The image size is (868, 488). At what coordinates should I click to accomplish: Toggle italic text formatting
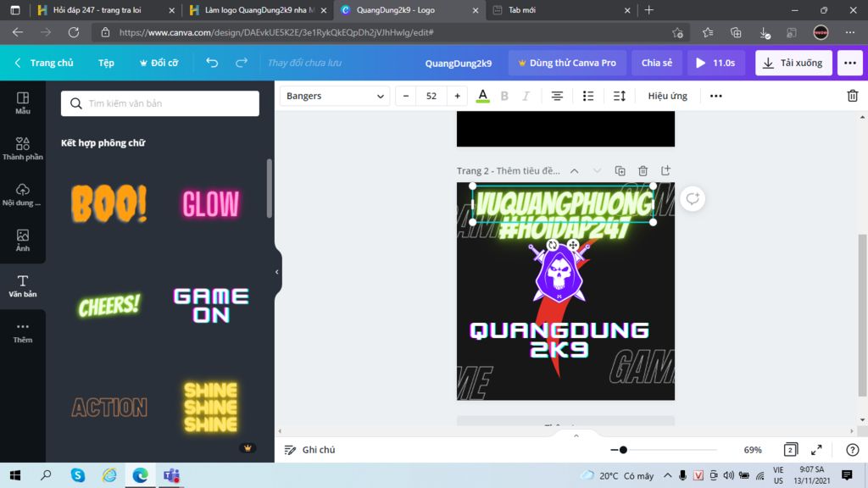point(526,96)
